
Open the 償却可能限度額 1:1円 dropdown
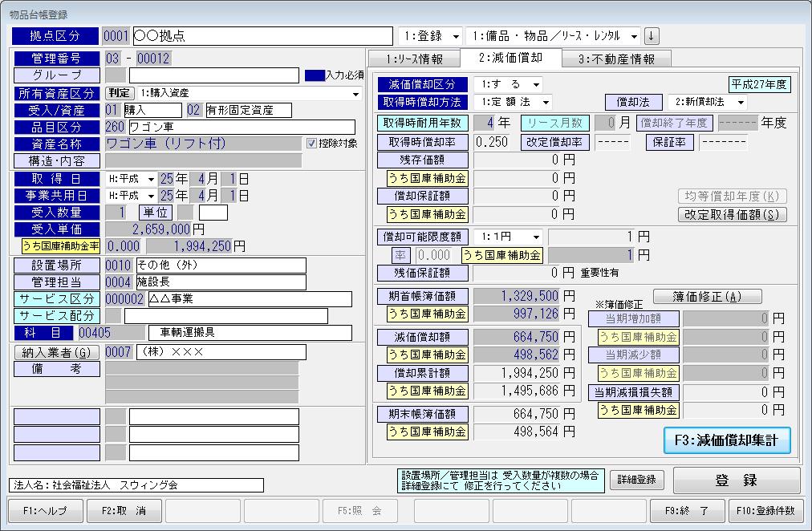[535, 237]
